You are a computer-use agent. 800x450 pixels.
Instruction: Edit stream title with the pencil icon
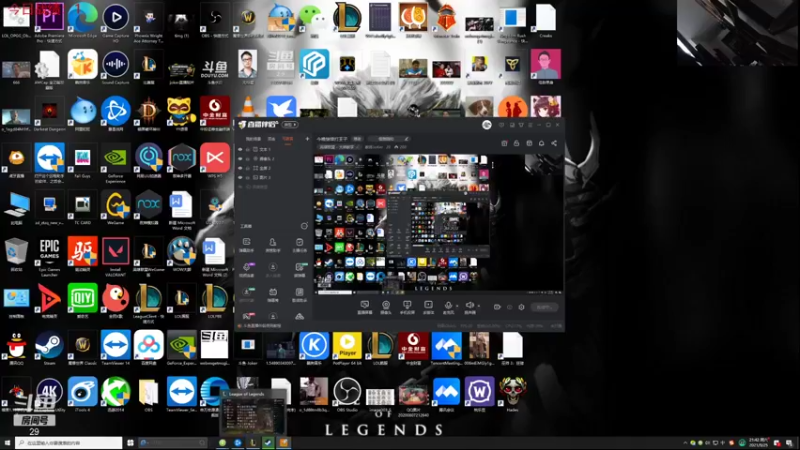click(x=407, y=139)
